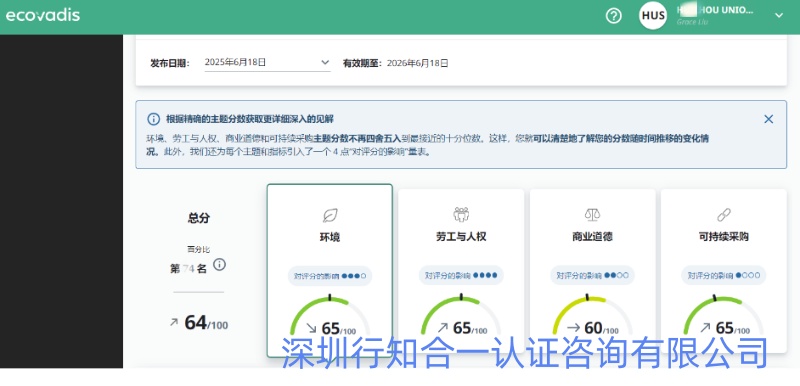Viewport: 800px width, 386px height.
Task: Click the 有效期至 2026年6月18日 text
Action: click(x=395, y=63)
